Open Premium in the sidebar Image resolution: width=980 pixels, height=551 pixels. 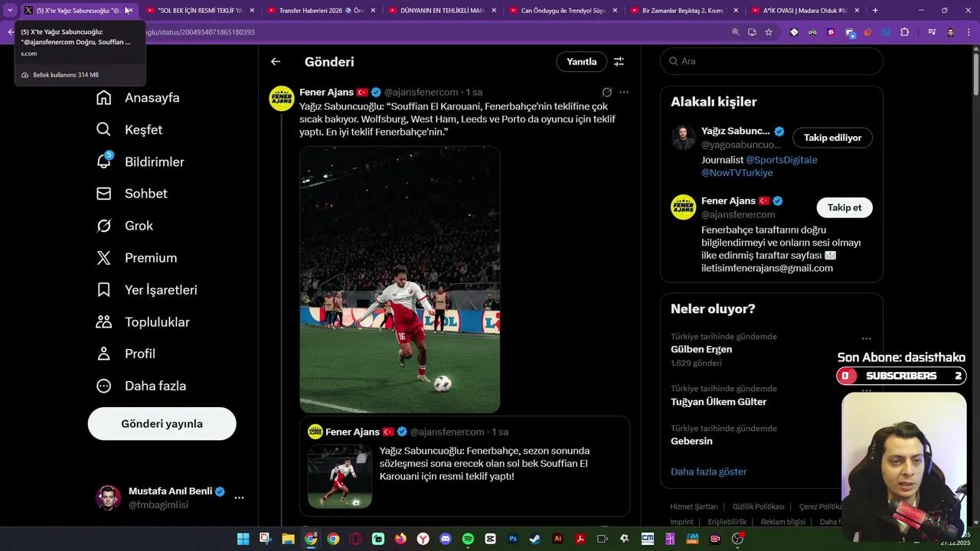click(136, 259)
